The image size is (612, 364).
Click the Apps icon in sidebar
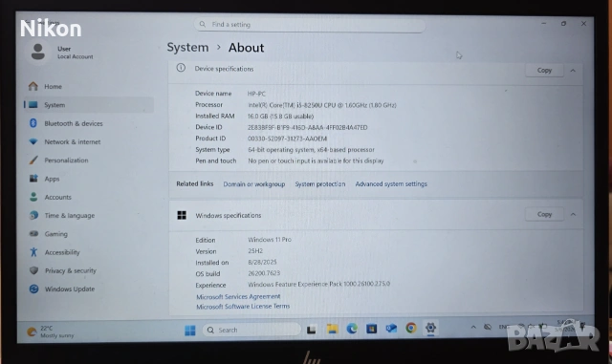click(x=33, y=179)
